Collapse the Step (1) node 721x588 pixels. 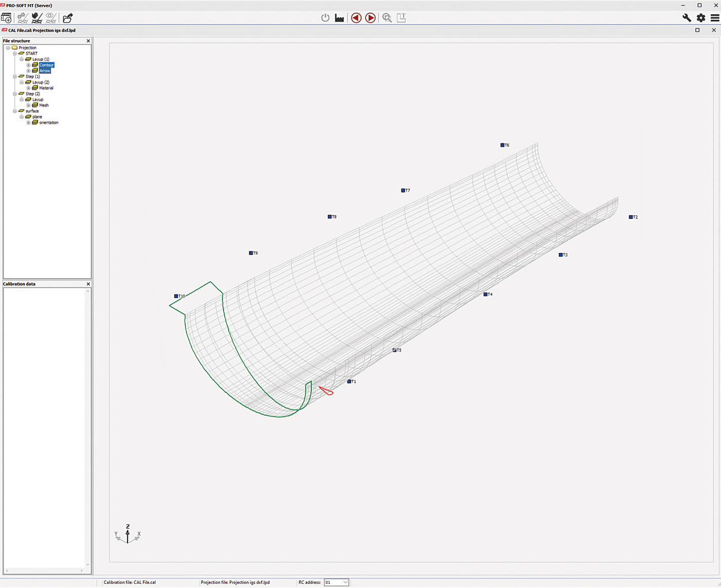click(15, 77)
